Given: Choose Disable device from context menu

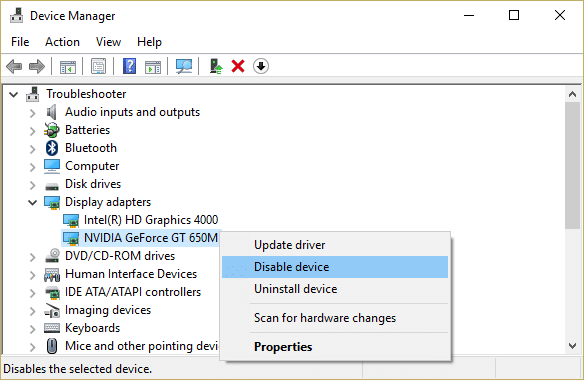Looking at the screenshot, I should pyautogui.click(x=335, y=267).
